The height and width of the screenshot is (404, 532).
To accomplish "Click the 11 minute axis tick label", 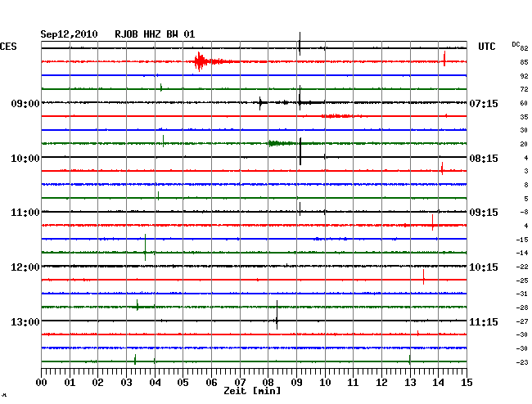I will (x=353, y=382).
